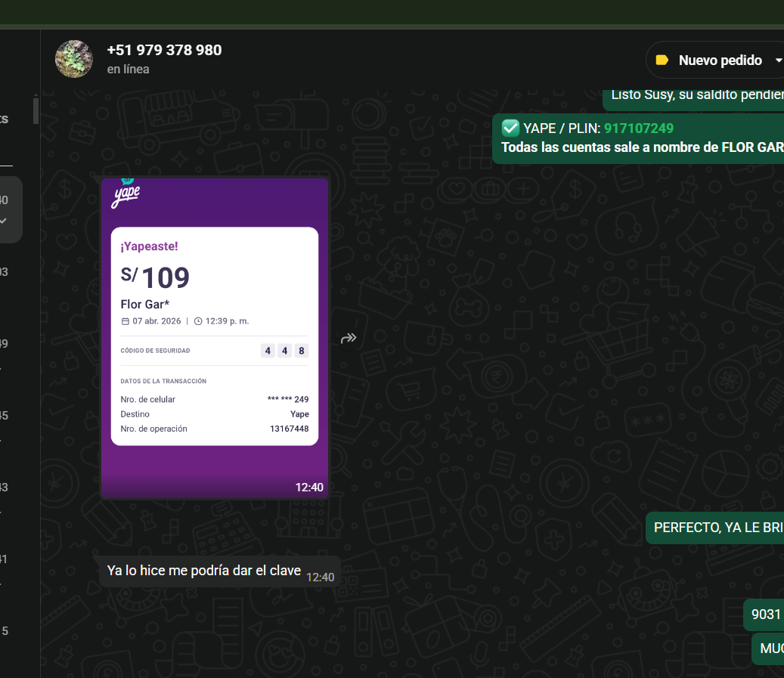Click the Yape logo in the receipt
This screenshot has height=678, width=784.
tap(126, 194)
